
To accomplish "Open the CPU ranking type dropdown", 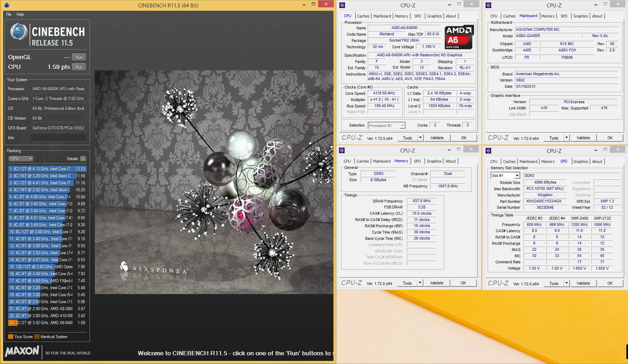I will pos(21,159).
